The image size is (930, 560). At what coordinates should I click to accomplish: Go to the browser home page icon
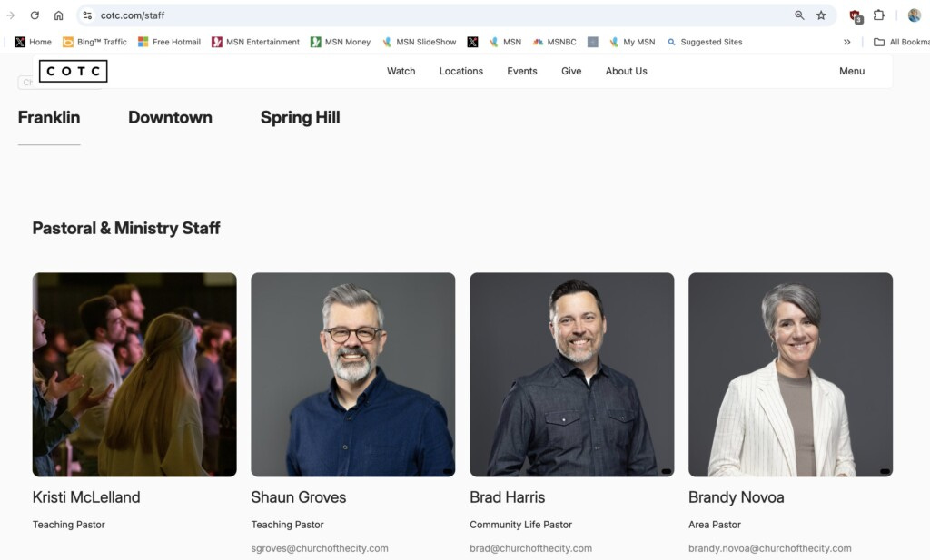coord(58,15)
